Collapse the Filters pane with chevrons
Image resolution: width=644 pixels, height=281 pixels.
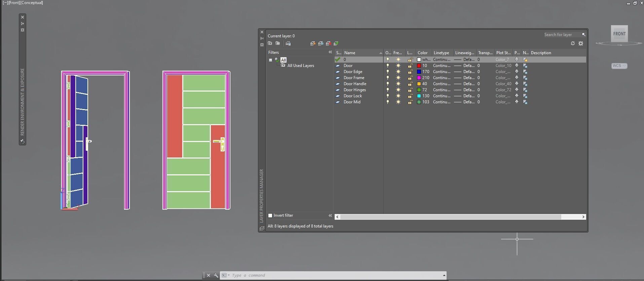[330, 52]
